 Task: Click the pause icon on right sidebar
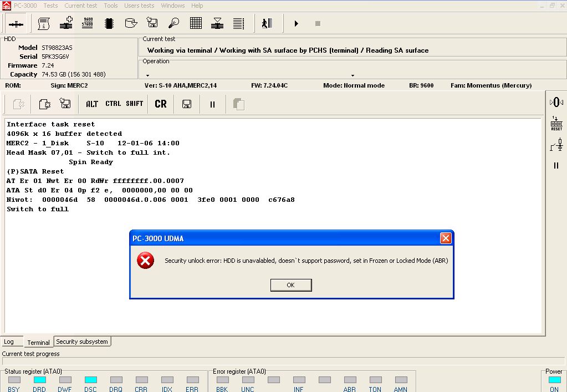556,166
